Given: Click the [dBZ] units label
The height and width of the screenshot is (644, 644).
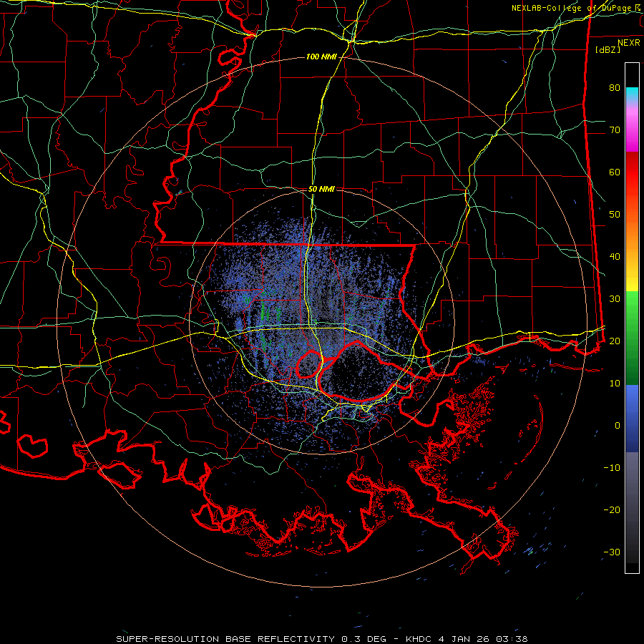Looking at the screenshot, I should (608, 49).
